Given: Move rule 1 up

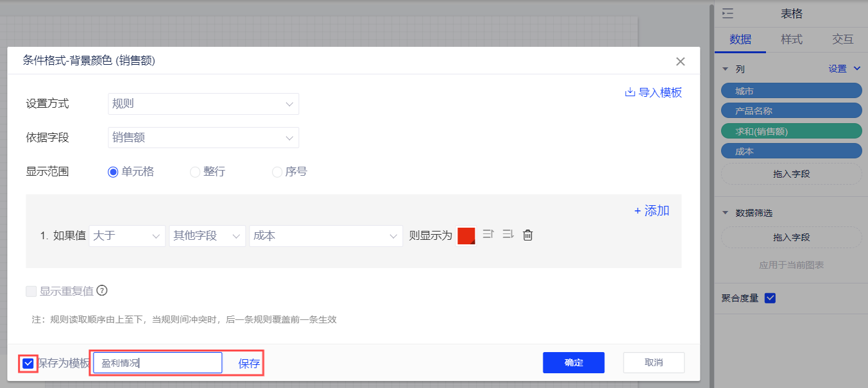Looking at the screenshot, I should (488, 235).
